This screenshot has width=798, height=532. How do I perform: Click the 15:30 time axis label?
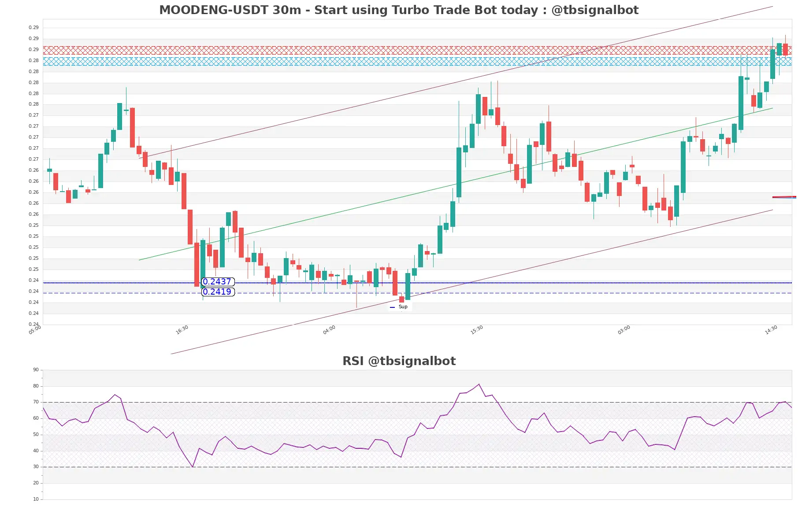click(x=477, y=330)
